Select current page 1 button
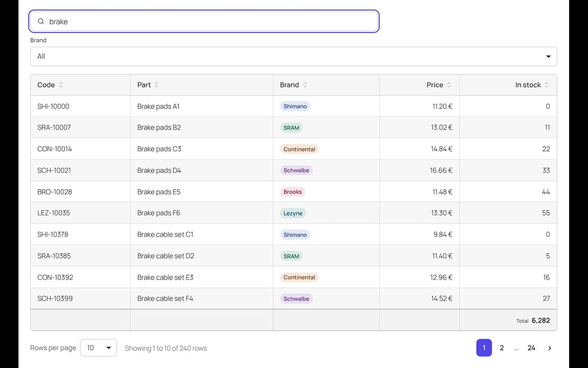Image resolution: width=588 pixels, height=368 pixels. click(484, 348)
